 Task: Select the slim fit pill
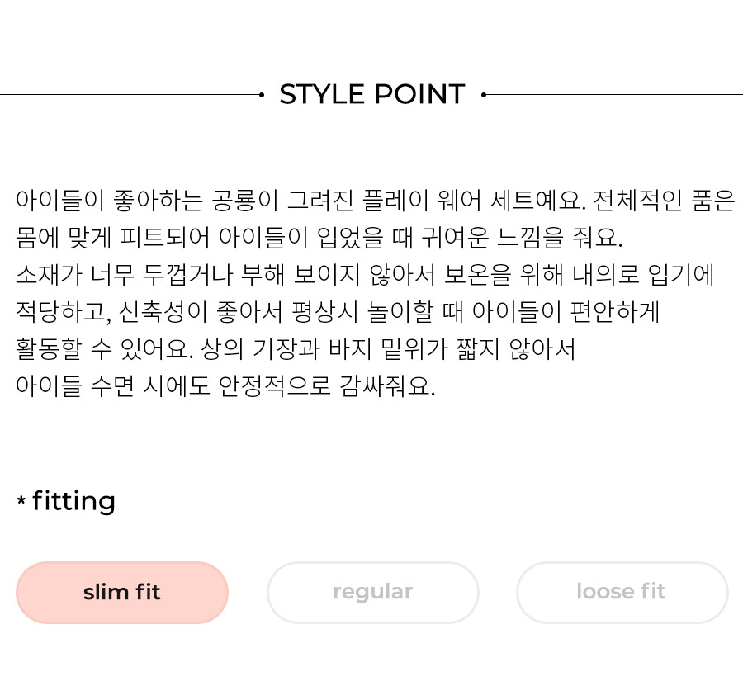coord(122,593)
